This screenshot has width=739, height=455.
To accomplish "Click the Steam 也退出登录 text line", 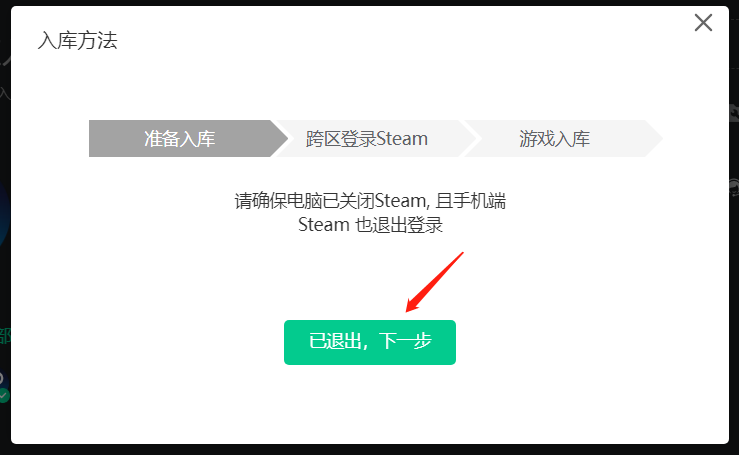I will pyautogui.click(x=370, y=224).
